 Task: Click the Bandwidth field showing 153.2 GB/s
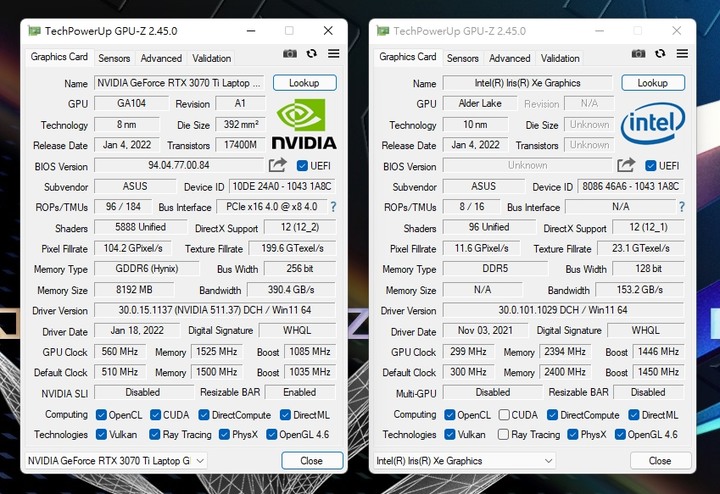pos(640,290)
